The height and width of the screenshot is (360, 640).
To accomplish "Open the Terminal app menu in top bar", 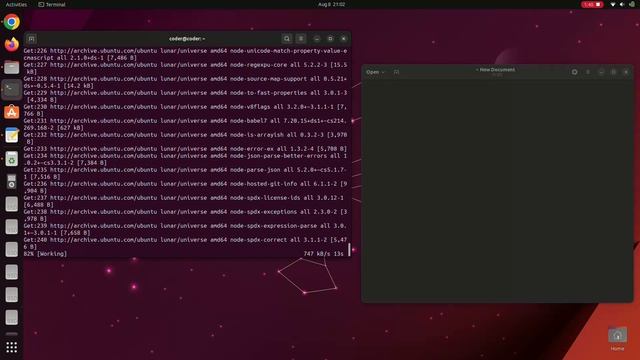I will [x=52, y=4].
